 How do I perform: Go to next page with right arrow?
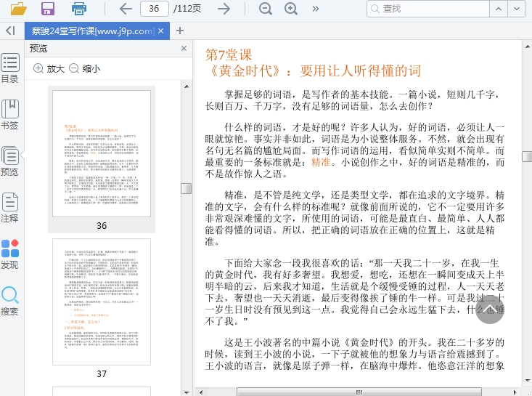click(x=224, y=9)
